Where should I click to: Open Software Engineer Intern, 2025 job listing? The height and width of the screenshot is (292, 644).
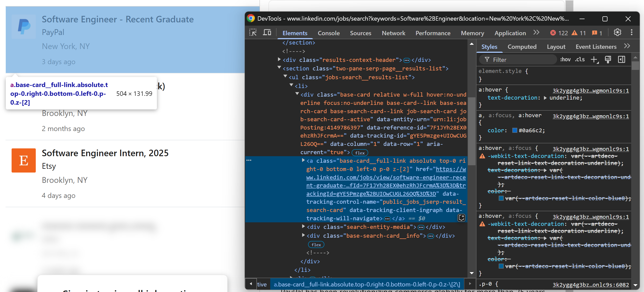105,153
